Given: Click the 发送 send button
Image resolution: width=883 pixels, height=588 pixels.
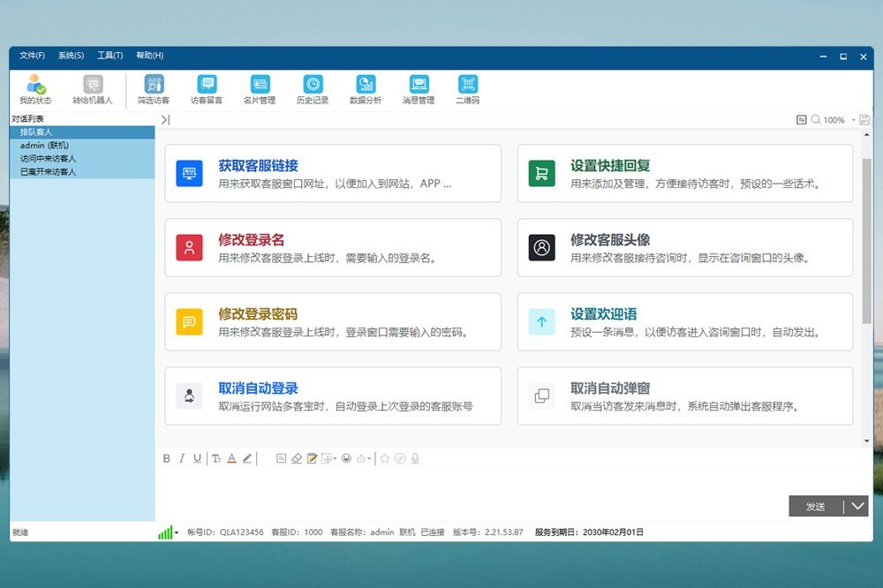Looking at the screenshot, I should point(815,506).
